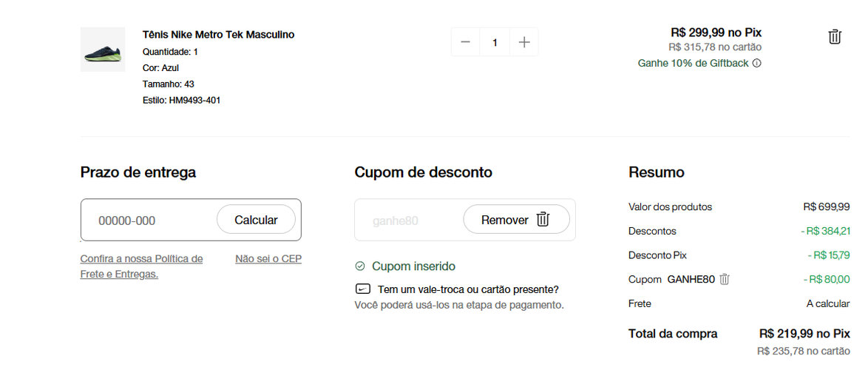Decrease quantity with the minus button
868x370 pixels.
tap(466, 42)
